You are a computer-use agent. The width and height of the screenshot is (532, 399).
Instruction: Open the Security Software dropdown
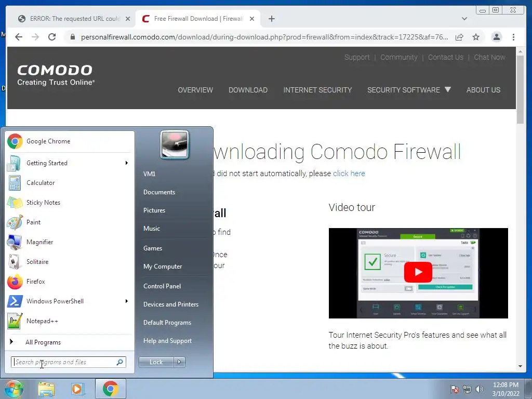coord(409,90)
